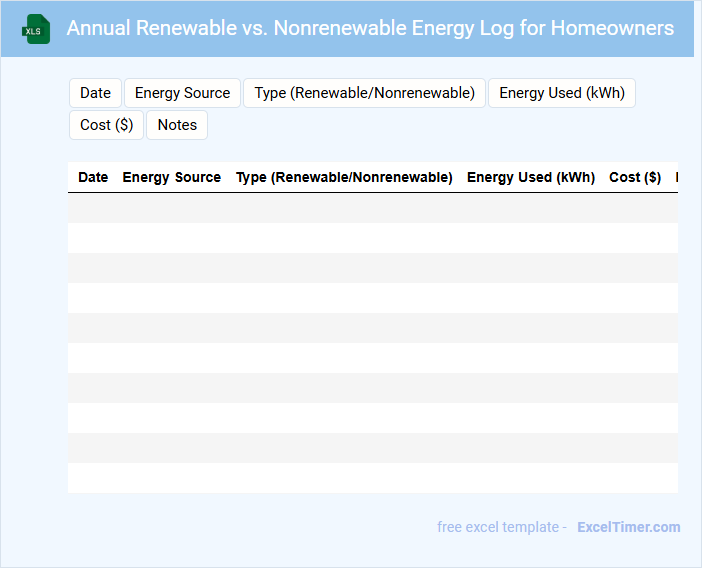The height and width of the screenshot is (568, 702).
Task: Select the Energy Used (kWh) table column header
Action: click(x=530, y=177)
